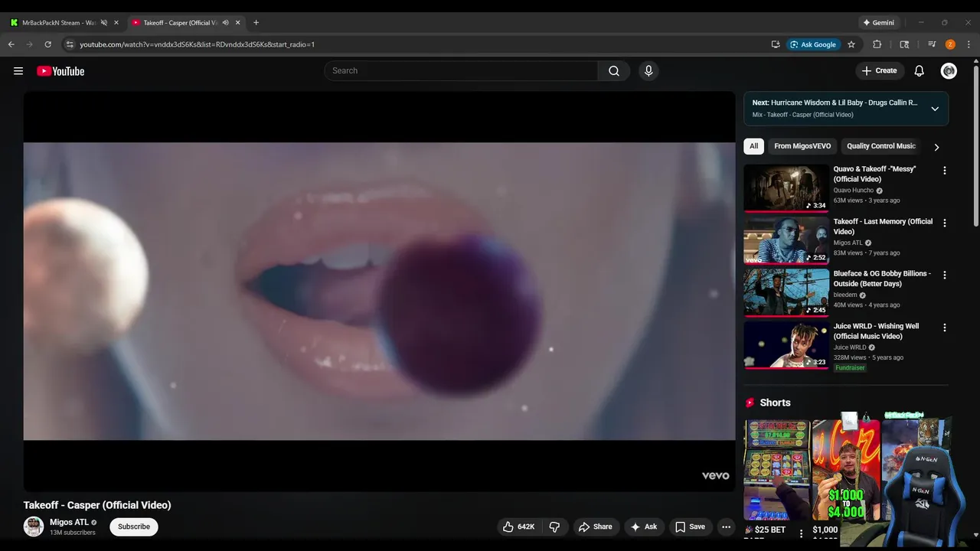The image size is (980, 551).
Task: Like the Casper video
Action: [518, 527]
